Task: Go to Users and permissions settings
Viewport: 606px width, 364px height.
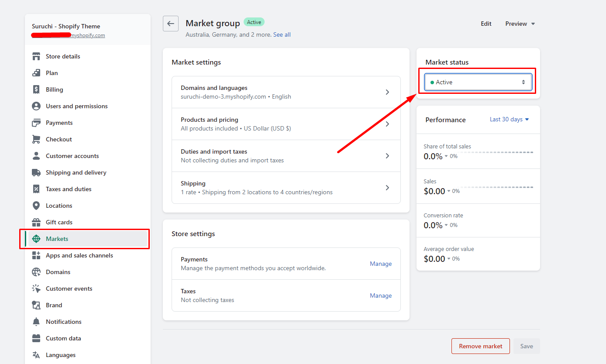Action: pyautogui.click(x=76, y=106)
